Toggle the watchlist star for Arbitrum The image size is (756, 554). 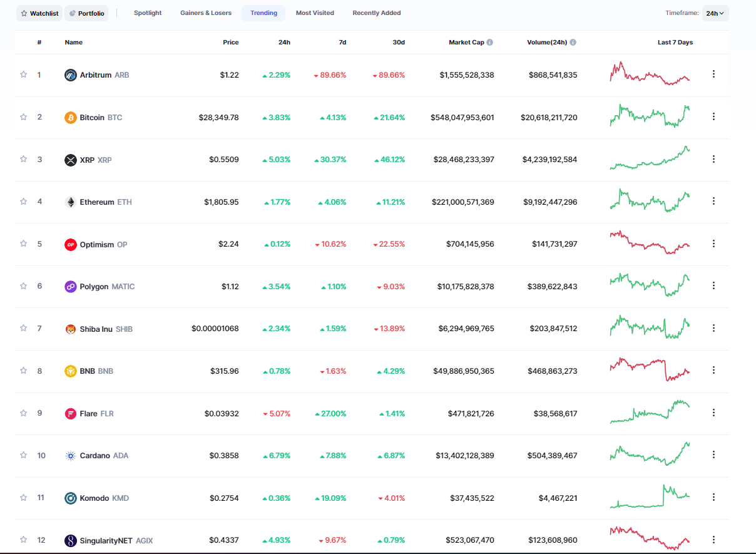pyautogui.click(x=24, y=74)
